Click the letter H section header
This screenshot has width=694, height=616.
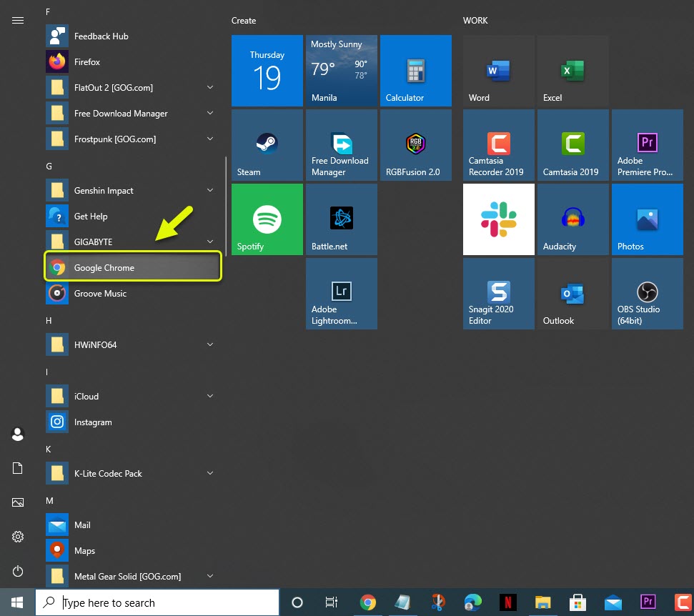point(49,320)
